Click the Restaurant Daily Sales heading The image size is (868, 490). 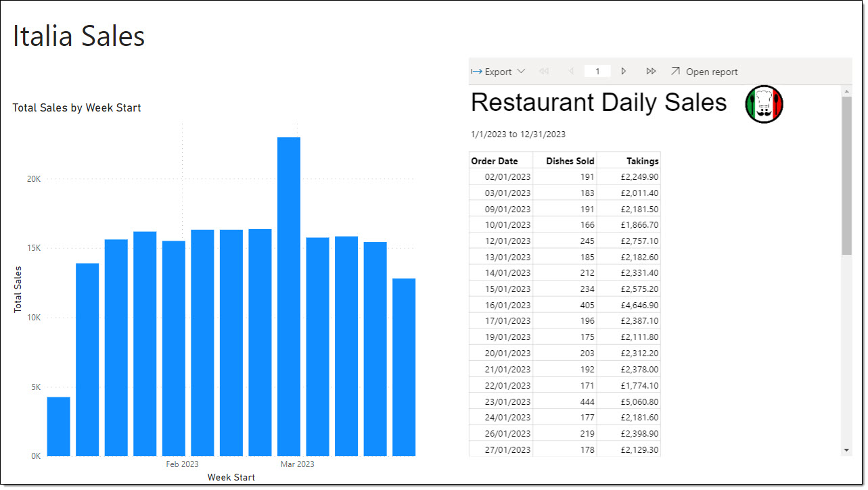click(x=599, y=103)
